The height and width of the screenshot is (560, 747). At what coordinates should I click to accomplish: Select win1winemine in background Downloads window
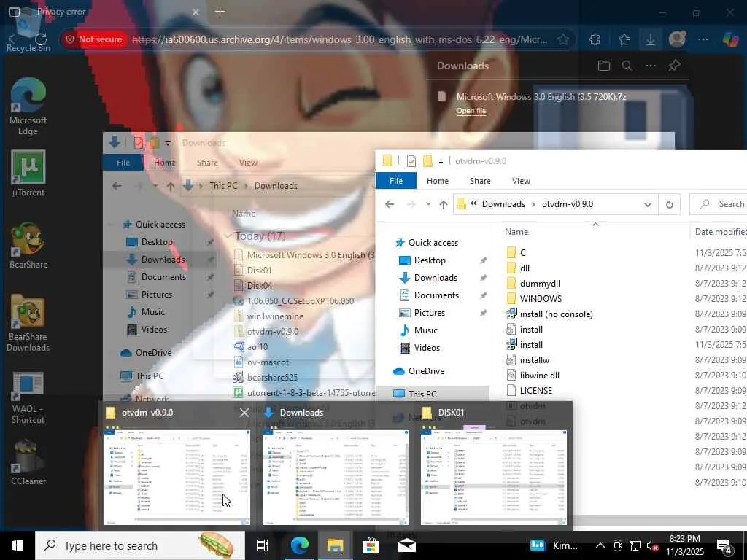pos(275,316)
